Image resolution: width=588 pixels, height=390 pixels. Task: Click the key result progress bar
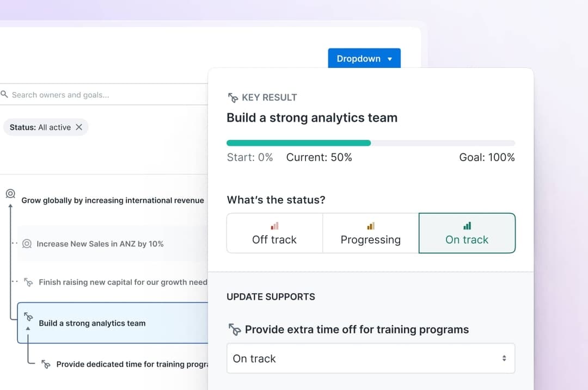click(370, 142)
